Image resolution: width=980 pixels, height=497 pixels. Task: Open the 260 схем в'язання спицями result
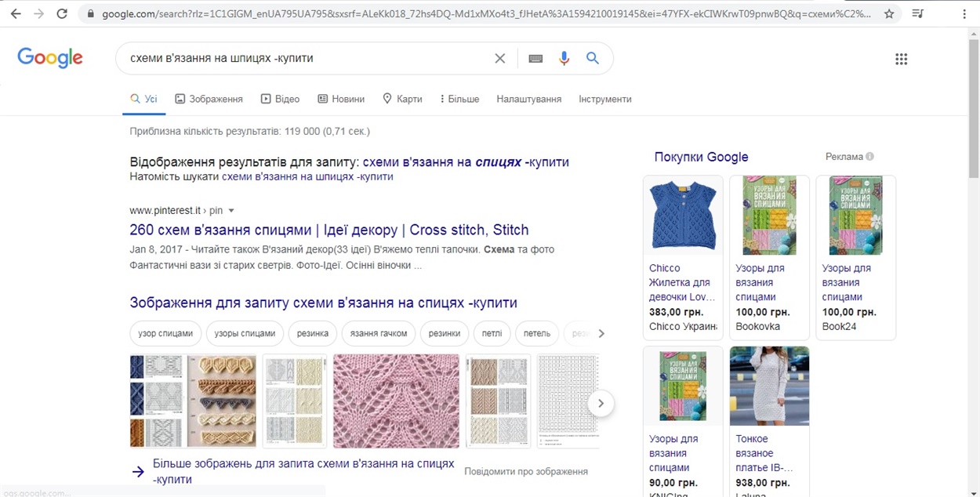click(329, 230)
